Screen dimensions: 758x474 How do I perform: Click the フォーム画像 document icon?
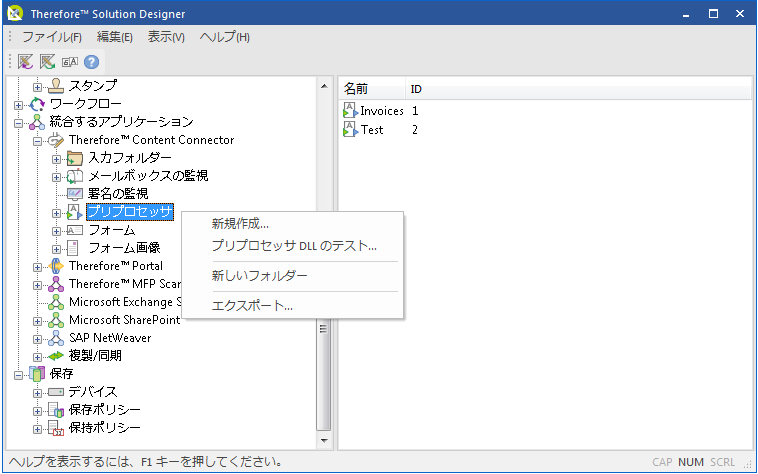73,248
